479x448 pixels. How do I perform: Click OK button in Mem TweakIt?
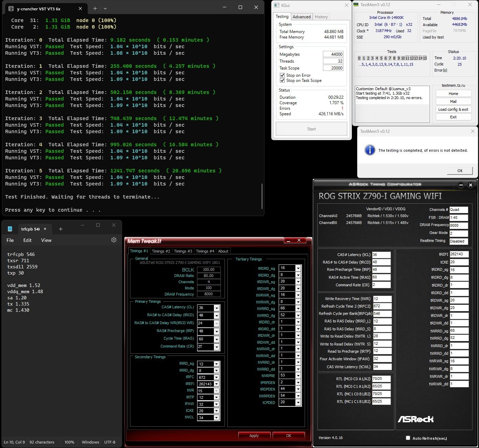click(x=289, y=436)
